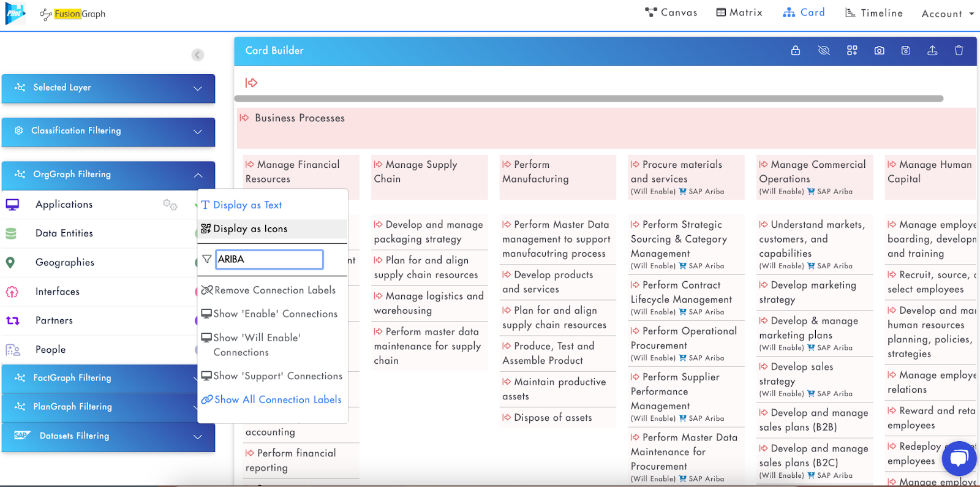
Task: Open the Procure materials and services card
Action: point(686,177)
